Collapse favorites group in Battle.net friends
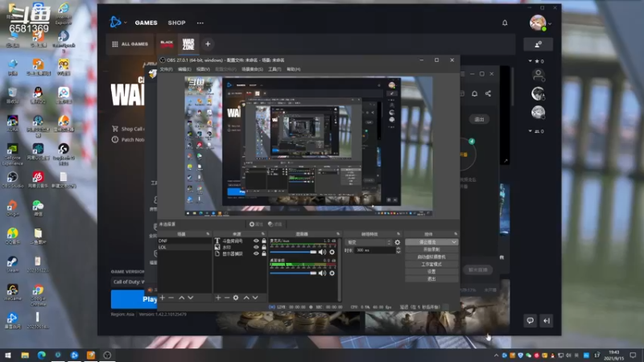Screen dimensions: 644x362 pos(530,61)
